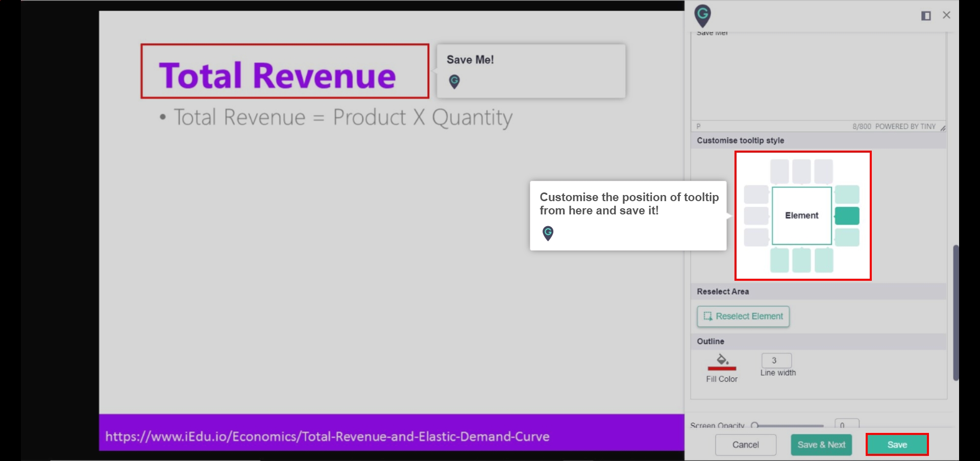Click the 'POWERED BY TINY' label
This screenshot has width=980, height=461.
905,127
